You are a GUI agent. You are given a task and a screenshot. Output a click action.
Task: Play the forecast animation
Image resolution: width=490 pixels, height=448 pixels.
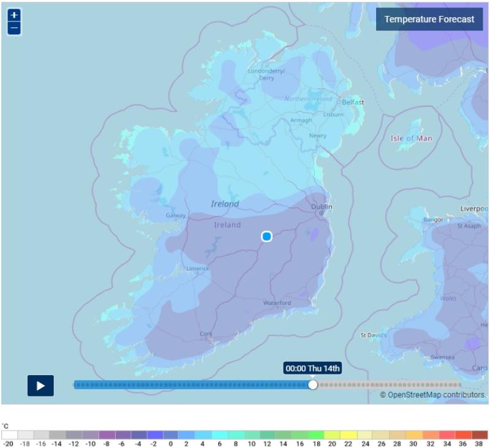(40, 386)
